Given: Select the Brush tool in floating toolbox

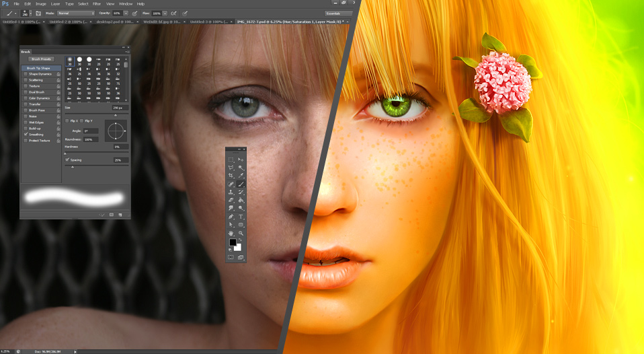Looking at the screenshot, I should pos(241,184).
